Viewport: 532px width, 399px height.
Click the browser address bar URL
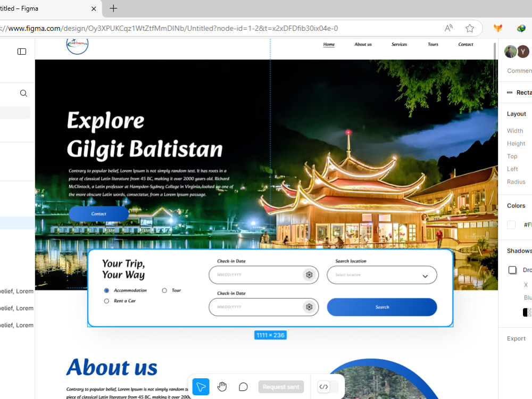169,28
